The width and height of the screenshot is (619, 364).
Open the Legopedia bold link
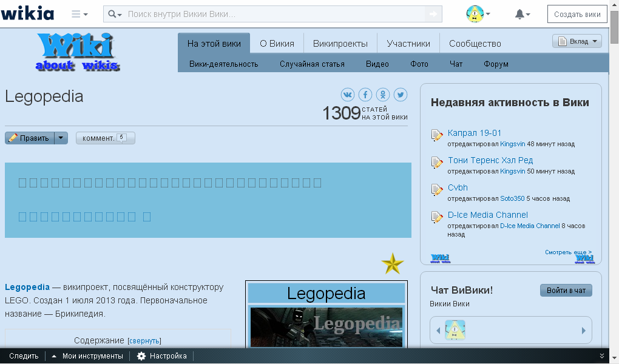pyautogui.click(x=27, y=287)
